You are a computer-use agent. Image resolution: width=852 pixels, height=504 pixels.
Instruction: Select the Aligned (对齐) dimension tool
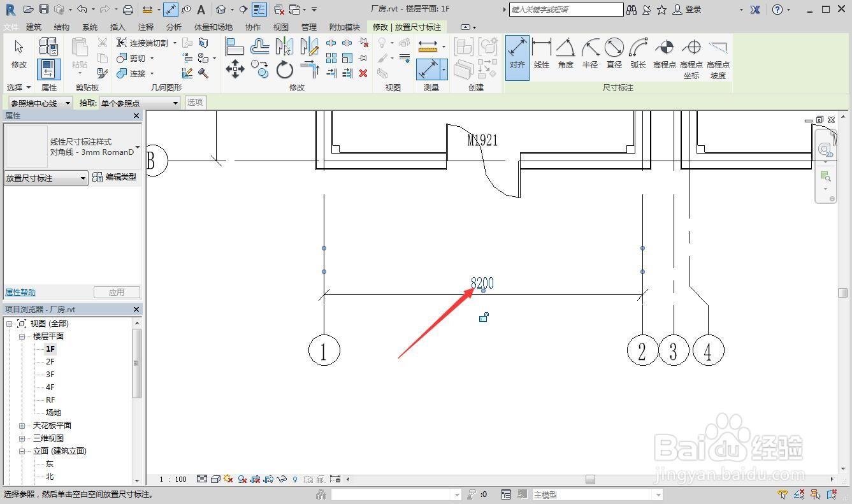[x=517, y=57]
